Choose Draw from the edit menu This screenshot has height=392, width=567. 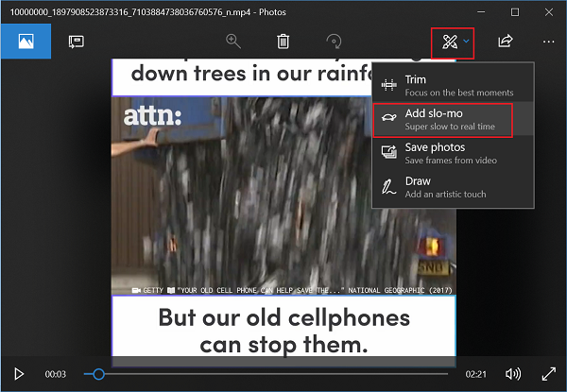(453, 187)
